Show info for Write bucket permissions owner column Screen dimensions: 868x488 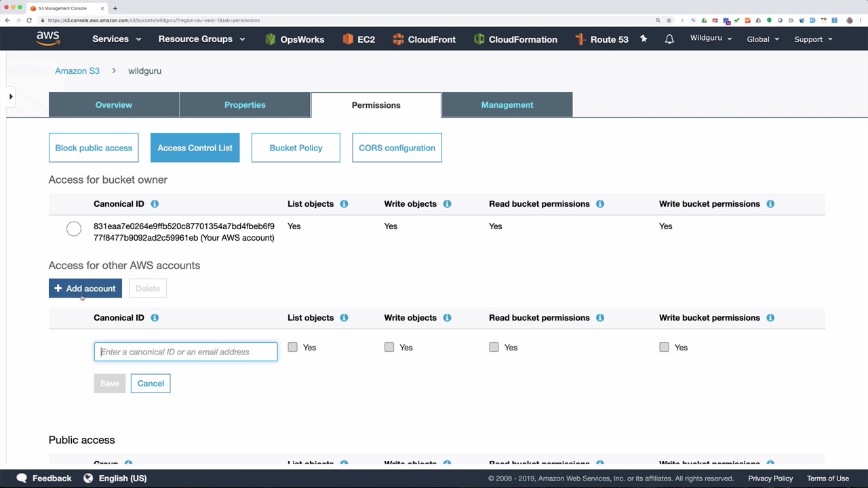point(770,204)
